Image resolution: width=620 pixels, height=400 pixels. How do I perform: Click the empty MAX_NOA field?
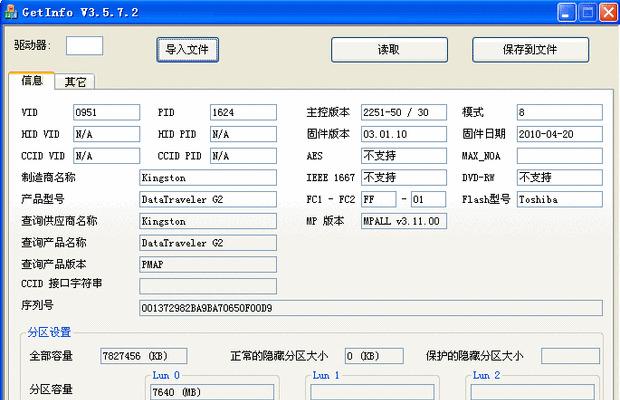pyautogui.click(x=560, y=156)
